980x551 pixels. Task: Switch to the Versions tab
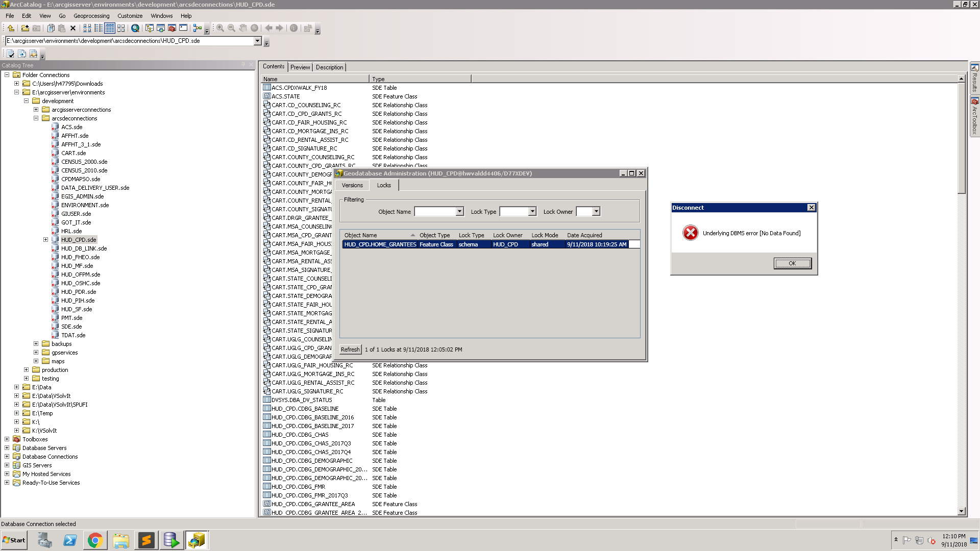coord(352,186)
